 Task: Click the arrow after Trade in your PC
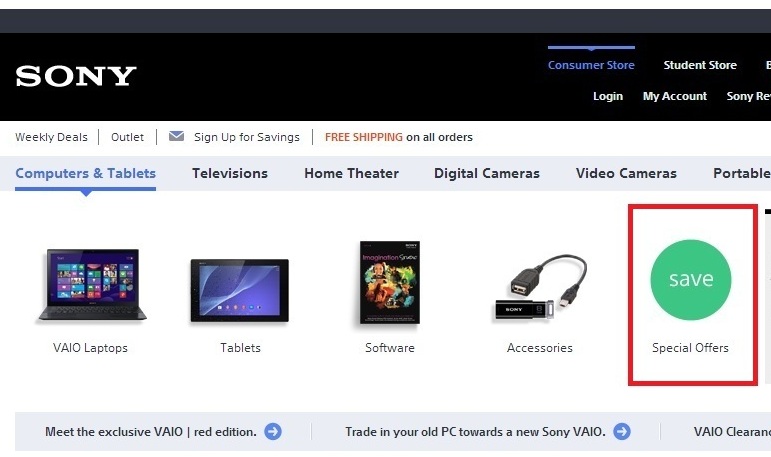tap(622, 431)
